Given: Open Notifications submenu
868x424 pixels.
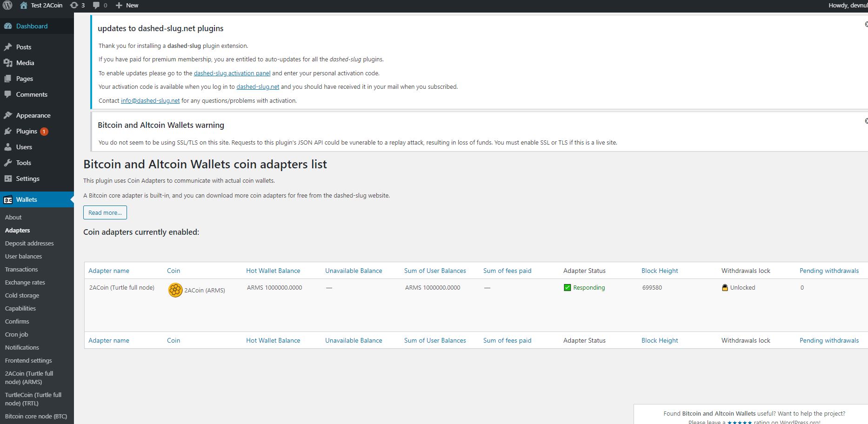Looking at the screenshot, I should (x=22, y=347).
